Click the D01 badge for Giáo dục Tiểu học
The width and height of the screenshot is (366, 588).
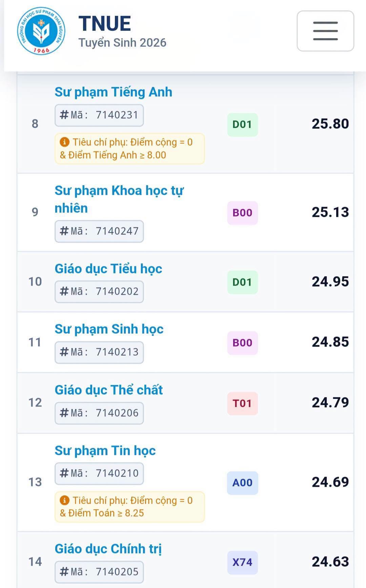tap(242, 282)
